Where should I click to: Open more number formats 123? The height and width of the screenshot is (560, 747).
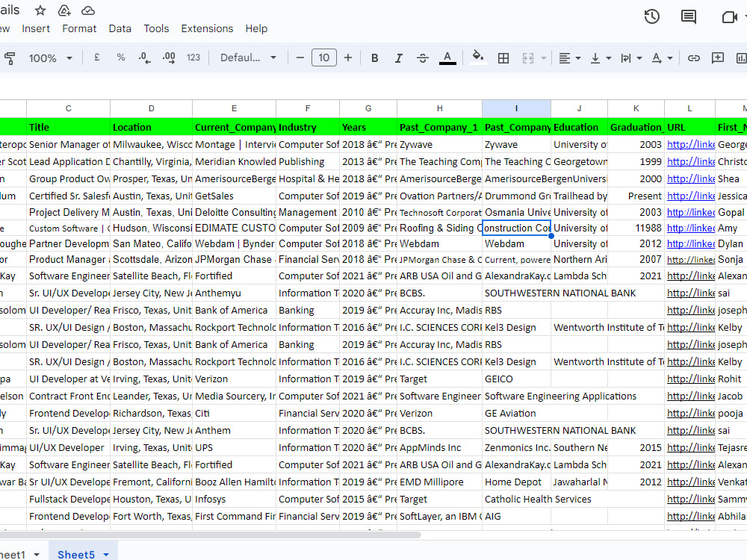coord(193,57)
